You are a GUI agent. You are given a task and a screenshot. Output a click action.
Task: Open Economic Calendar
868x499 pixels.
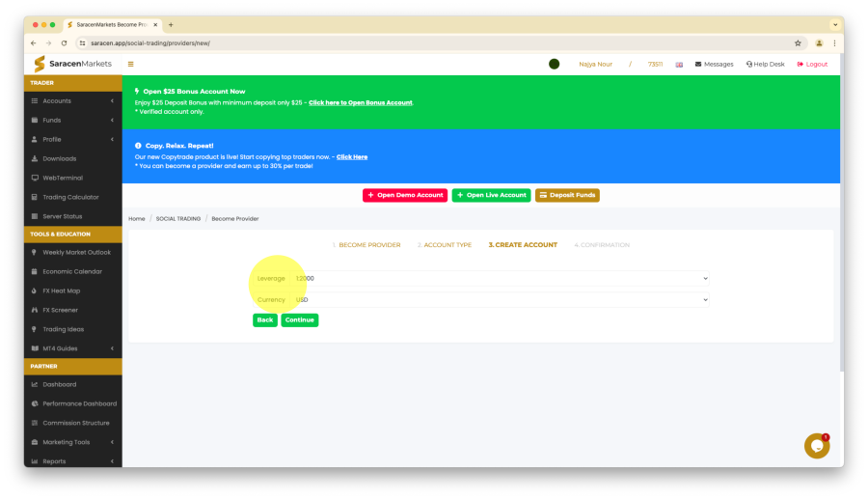pos(72,272)
